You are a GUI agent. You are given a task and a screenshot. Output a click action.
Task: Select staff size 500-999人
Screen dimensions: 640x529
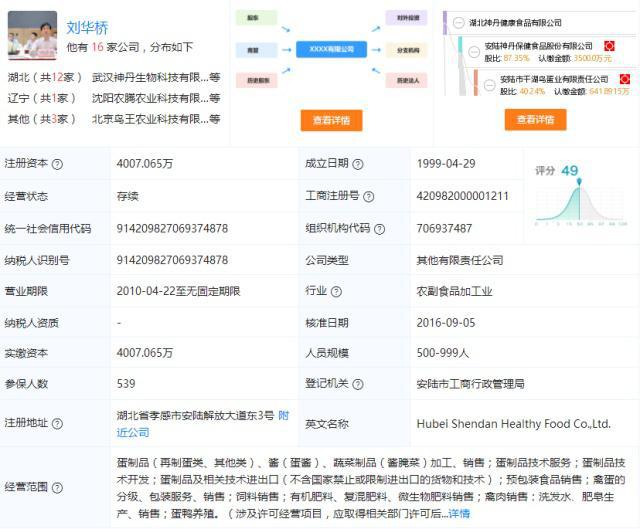pos(443,353)
